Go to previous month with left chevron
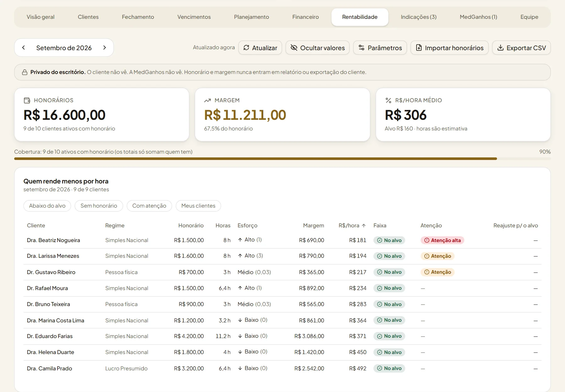Screen dimensions: 565x392 click(24, 48)
